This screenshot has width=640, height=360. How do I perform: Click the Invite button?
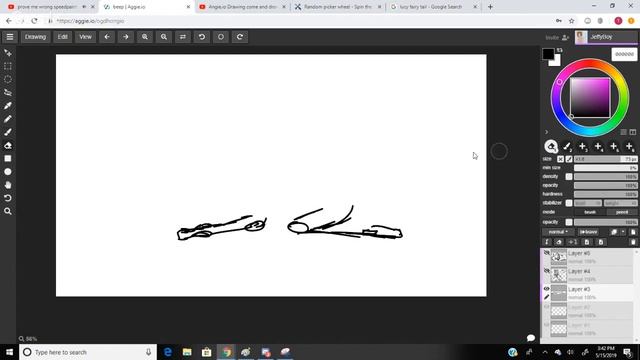(557, 38)
